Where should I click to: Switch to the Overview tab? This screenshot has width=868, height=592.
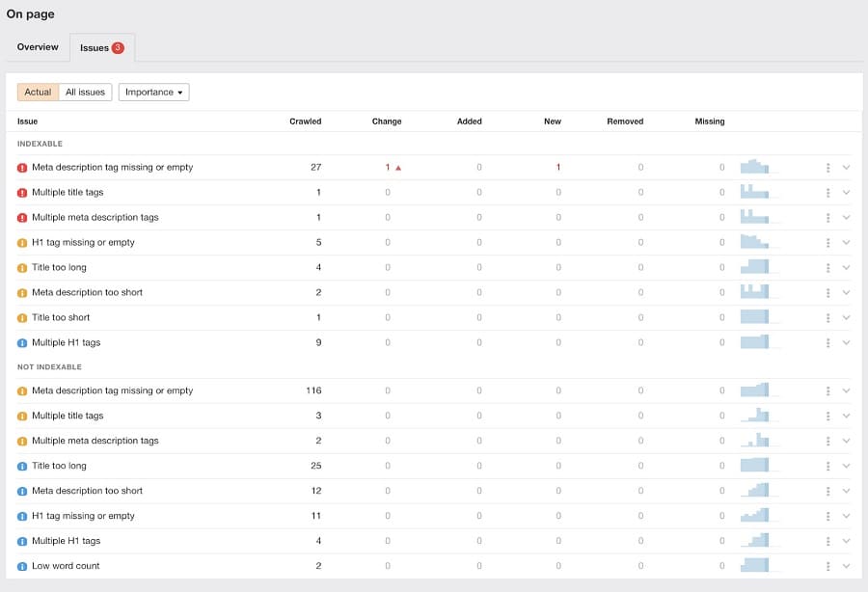point(38,47)
